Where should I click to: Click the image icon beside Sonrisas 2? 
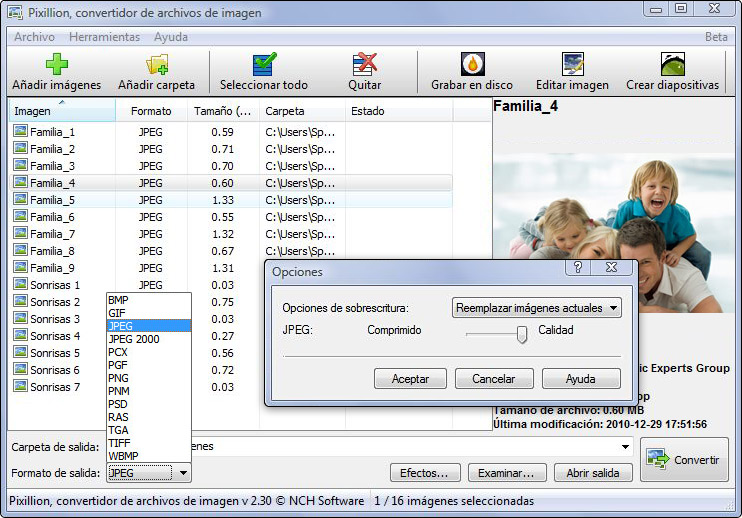pyautogui.click(x=20, y=301)
